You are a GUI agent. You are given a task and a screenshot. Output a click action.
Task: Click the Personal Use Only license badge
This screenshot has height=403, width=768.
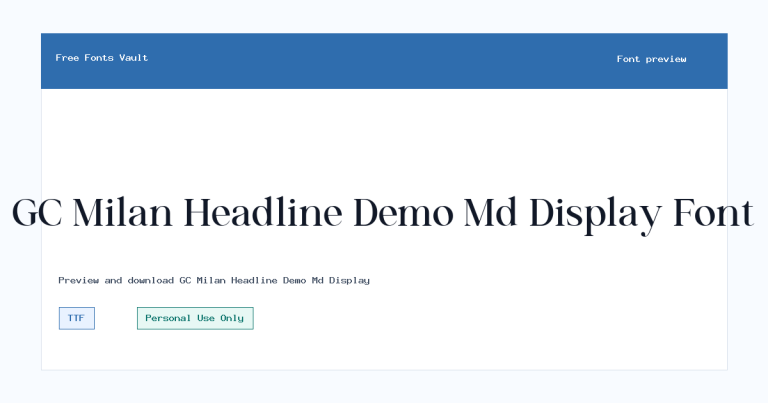click(195, 318)
